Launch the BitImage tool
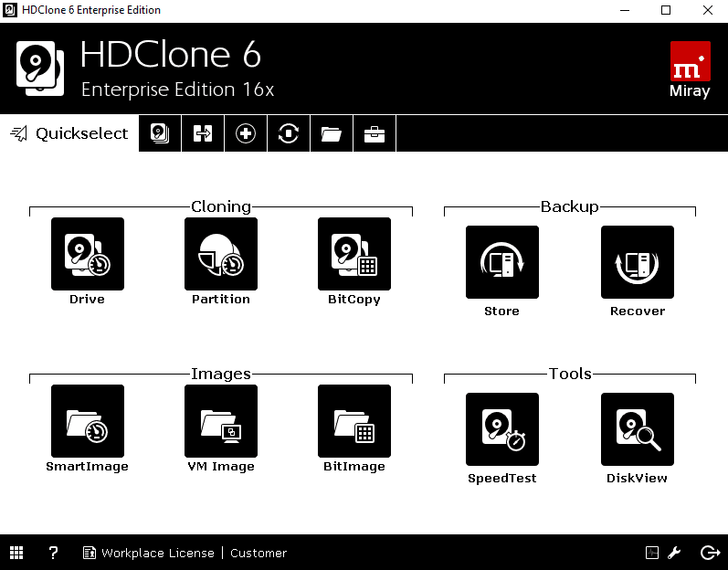This screenshot has height=570, width=728. (354, 420)
